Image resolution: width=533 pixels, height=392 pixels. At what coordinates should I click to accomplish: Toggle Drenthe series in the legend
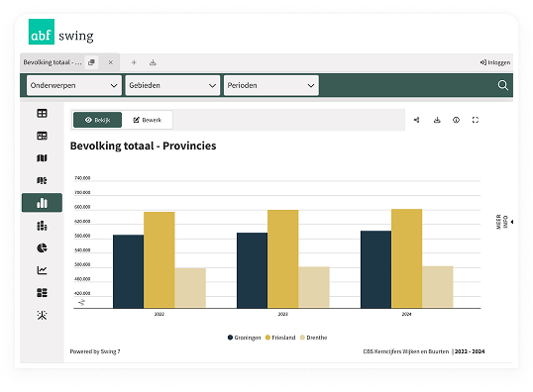[x=313, y=338]
